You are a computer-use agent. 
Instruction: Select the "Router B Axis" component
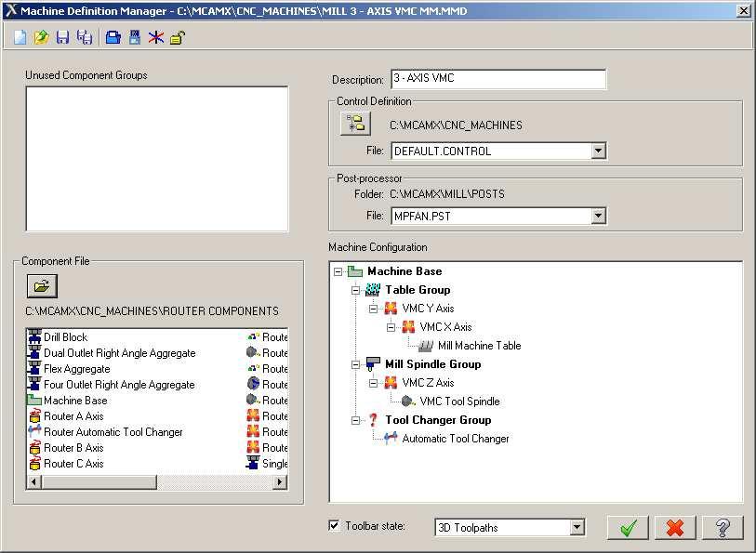[x=73, y=448]
